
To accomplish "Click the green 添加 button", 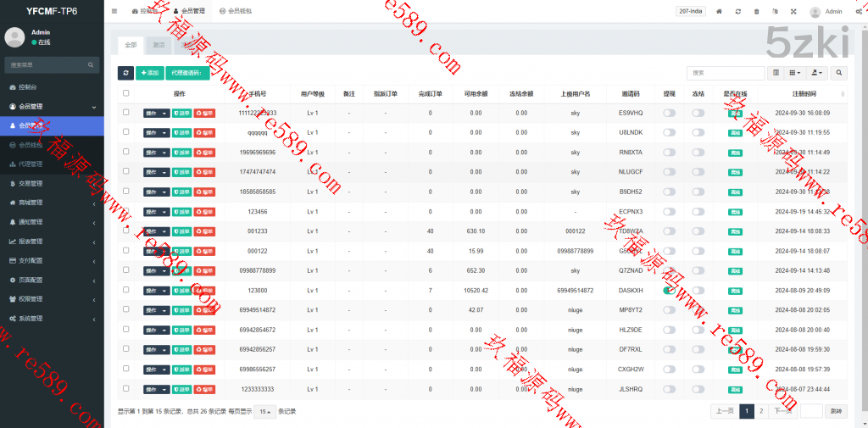I will 149,74.
